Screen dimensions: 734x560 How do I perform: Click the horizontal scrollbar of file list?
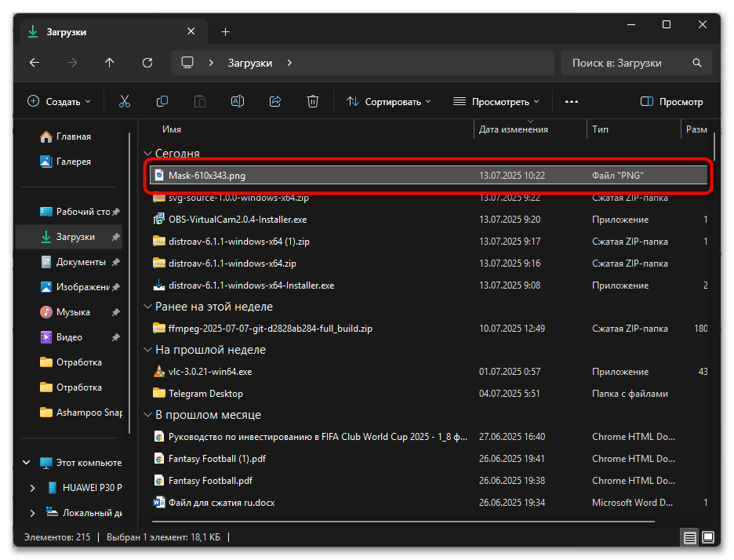(x=403, y=521)
